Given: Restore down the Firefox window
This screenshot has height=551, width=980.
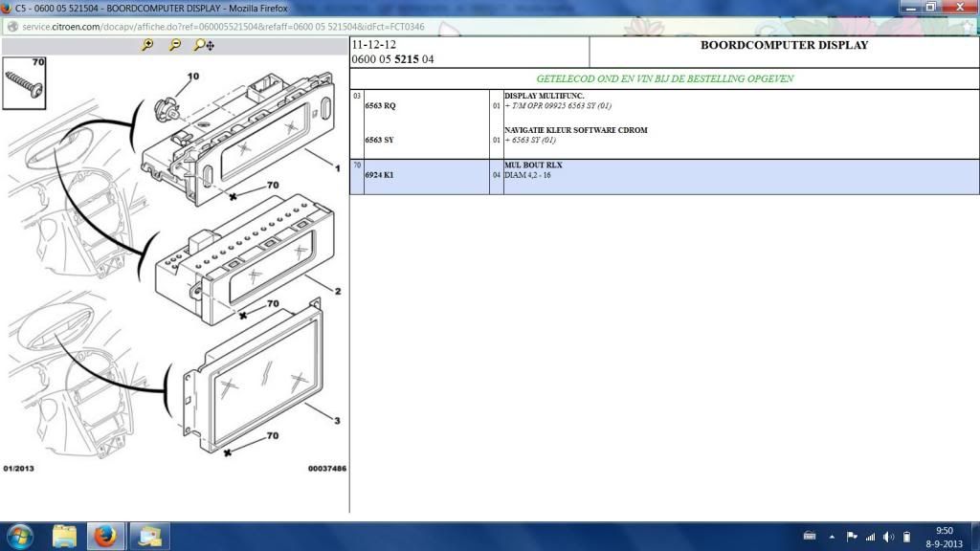Looking at the screenshot, I should point(931,7).
